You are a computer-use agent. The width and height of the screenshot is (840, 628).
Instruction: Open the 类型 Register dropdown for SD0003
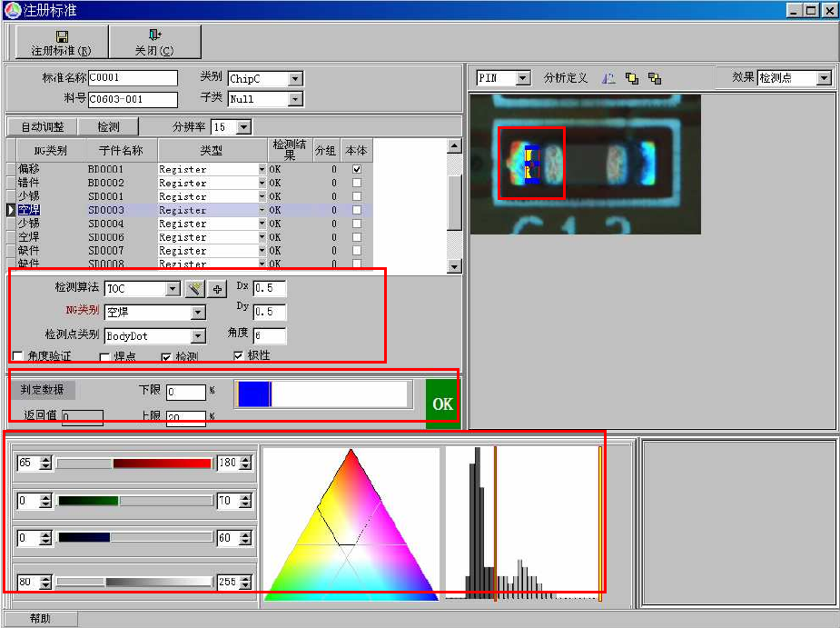click(262, 210)
